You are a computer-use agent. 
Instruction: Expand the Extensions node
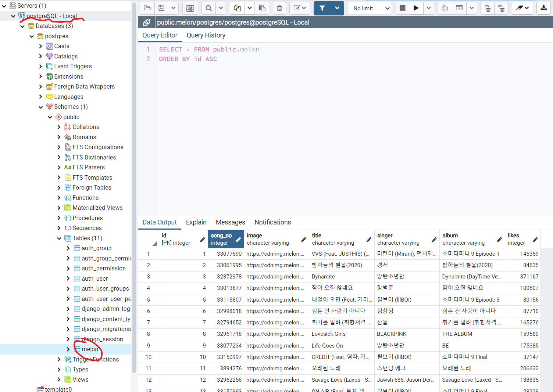tap(41, 76)
